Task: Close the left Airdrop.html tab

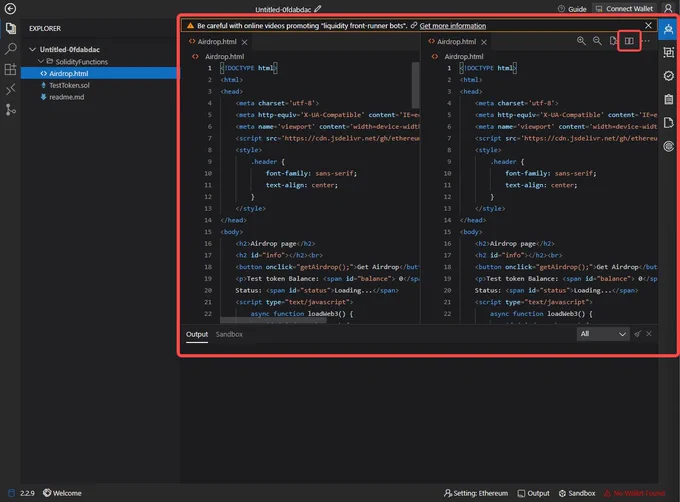Action: 245,42
